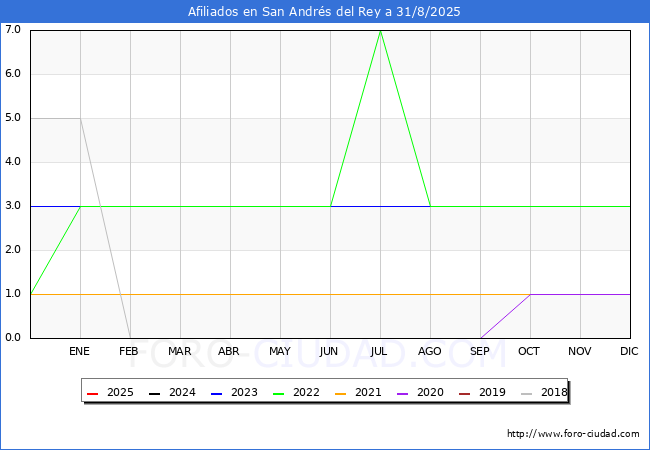Click the green peak at JUL
This screenshot has width=650, height=450.
tap(380, 31)
